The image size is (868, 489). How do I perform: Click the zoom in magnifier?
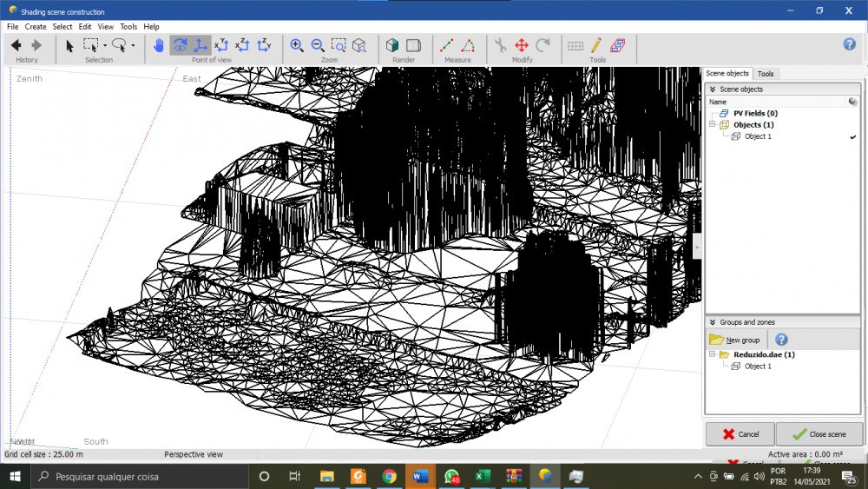(x=297, y=45)
